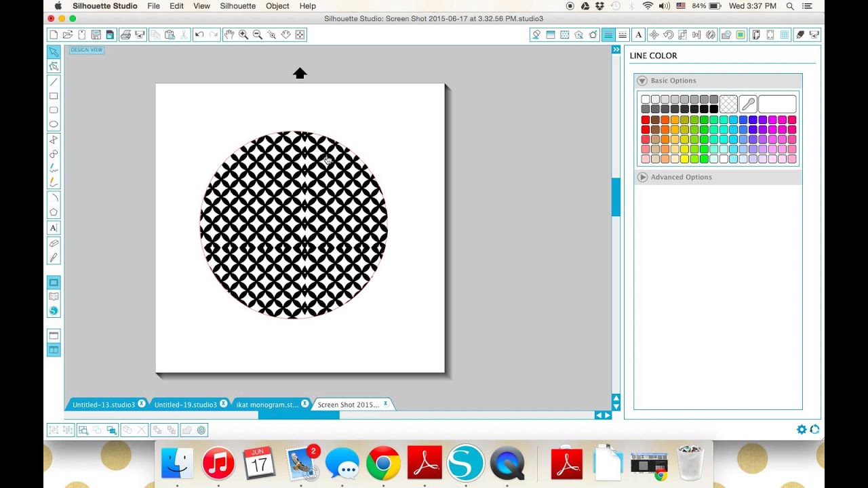The width and height of the screenshot is (868, 488).
Task: Choose the Draw a Line tool
Action: tap(54, 81)
